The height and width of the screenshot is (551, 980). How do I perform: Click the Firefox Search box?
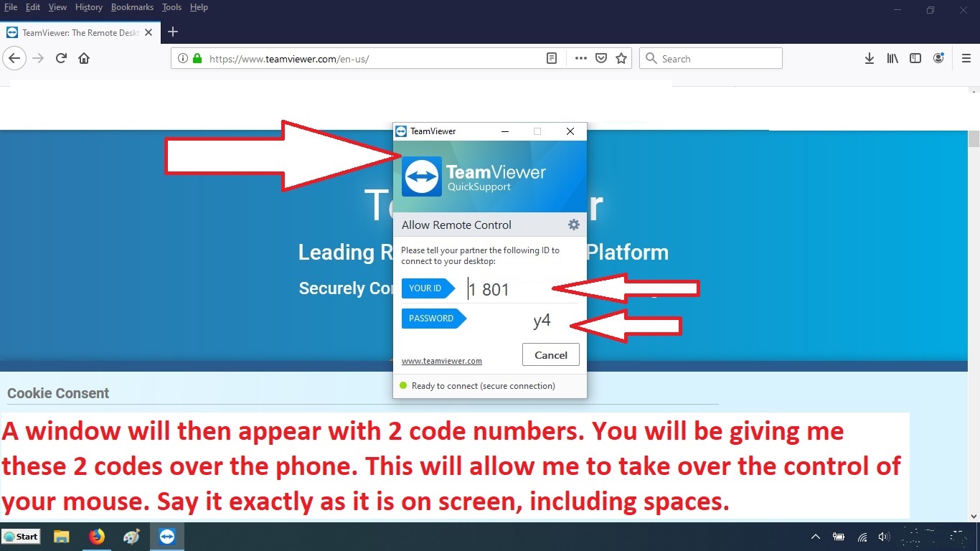(710, 59)
